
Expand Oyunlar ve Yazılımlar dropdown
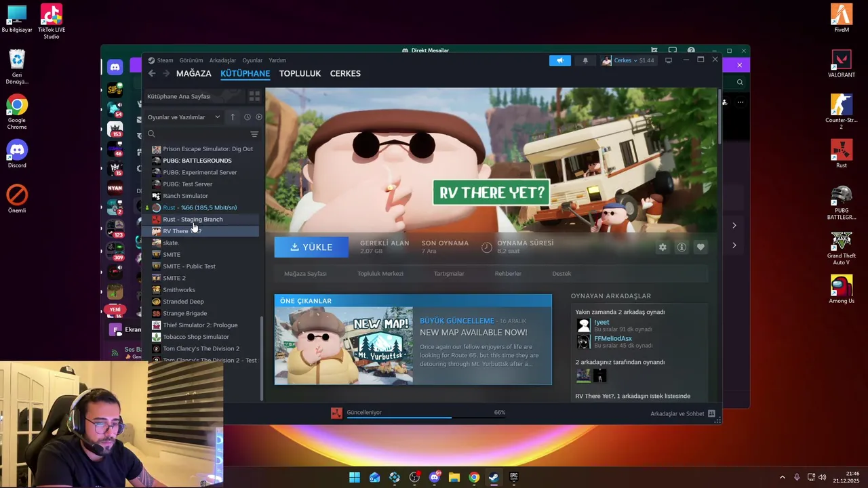click(184, 117)
